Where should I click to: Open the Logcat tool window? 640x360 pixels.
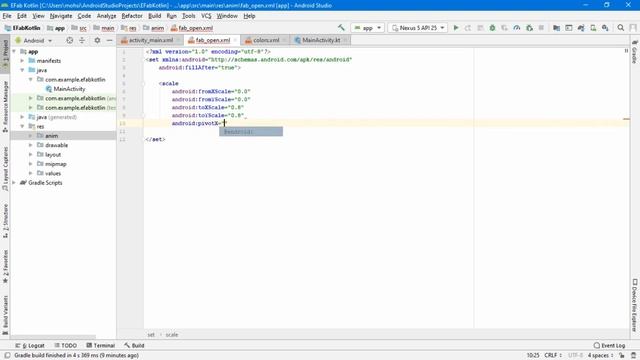[x=30, y=345]
